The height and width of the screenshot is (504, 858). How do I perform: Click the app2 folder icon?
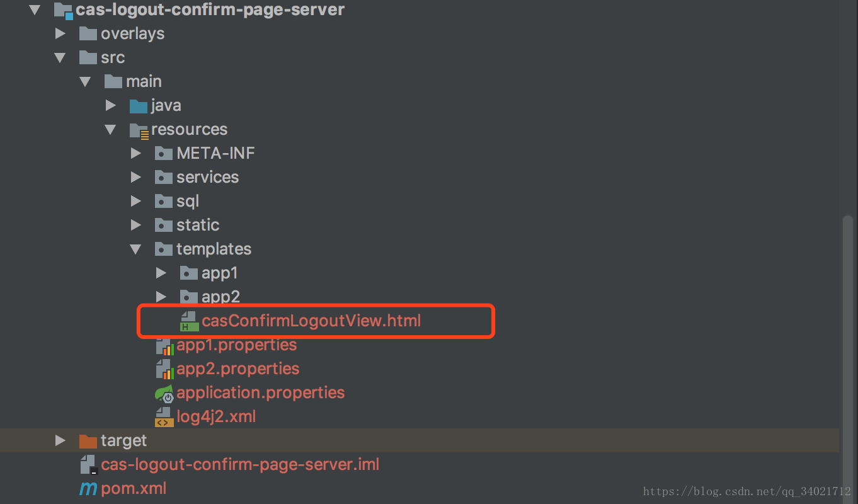tap(189, 297)
